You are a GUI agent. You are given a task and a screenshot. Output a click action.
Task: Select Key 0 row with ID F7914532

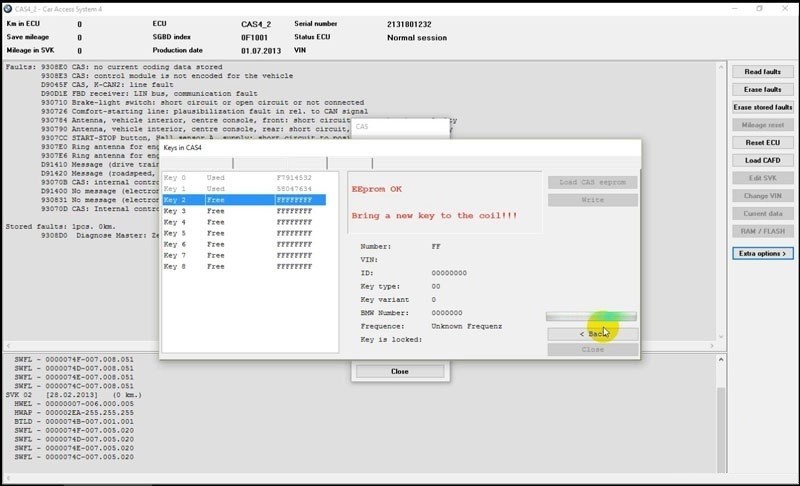(x=244, y=177)
